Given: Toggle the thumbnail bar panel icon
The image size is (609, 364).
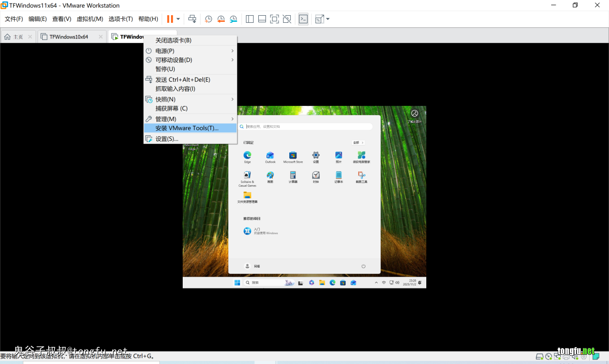Looking at the screenshot, I should tap(262, 19).
